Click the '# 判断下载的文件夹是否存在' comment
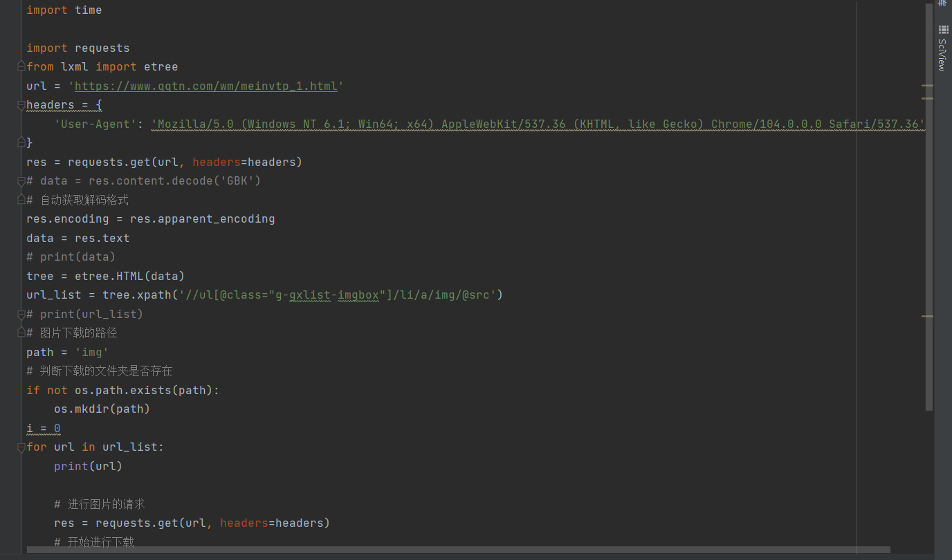The height and width of the screenshot is (560, 952). pyautogui.click(x=100, y=371)
